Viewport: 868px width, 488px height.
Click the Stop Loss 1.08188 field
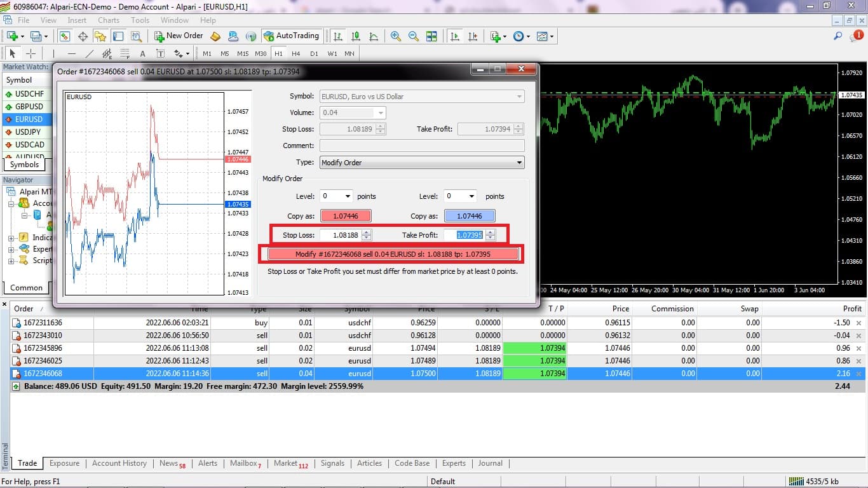click(x=341, y=235)
